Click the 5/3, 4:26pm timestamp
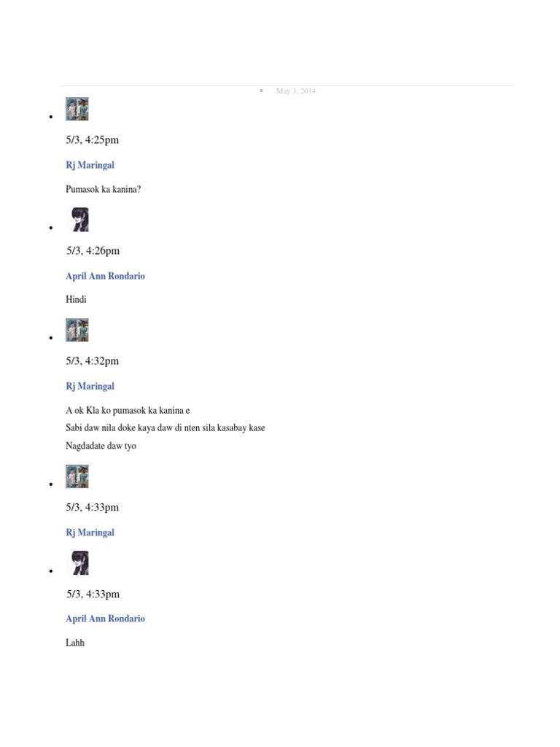This screenshot has width=560, height=747. coord(93,251)
